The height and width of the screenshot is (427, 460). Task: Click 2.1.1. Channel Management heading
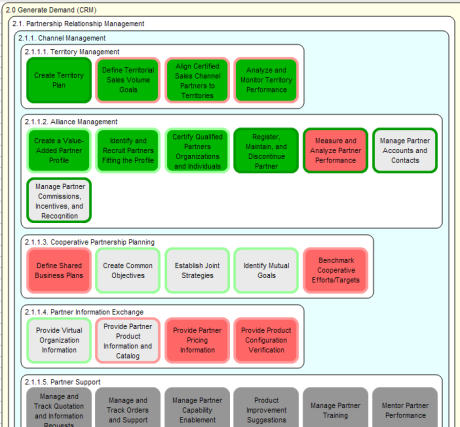coord(62,38)
